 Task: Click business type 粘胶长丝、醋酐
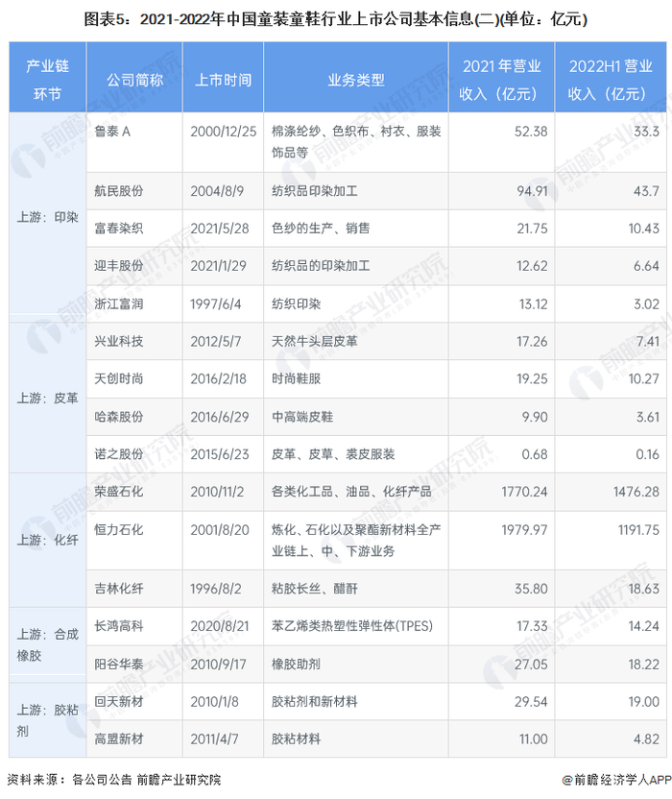314,589
